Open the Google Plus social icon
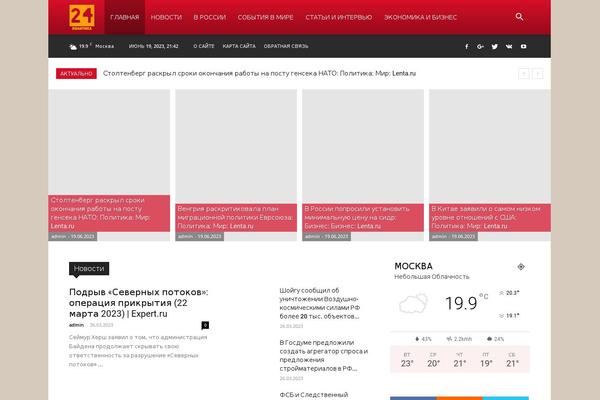 pos(481,46)
